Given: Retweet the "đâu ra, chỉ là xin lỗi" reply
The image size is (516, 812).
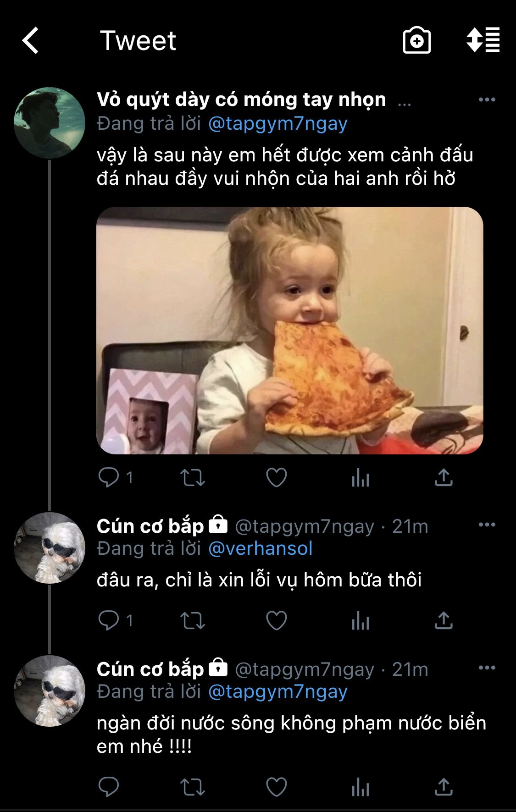Looking at the screenshot, I should coord(193,621).
